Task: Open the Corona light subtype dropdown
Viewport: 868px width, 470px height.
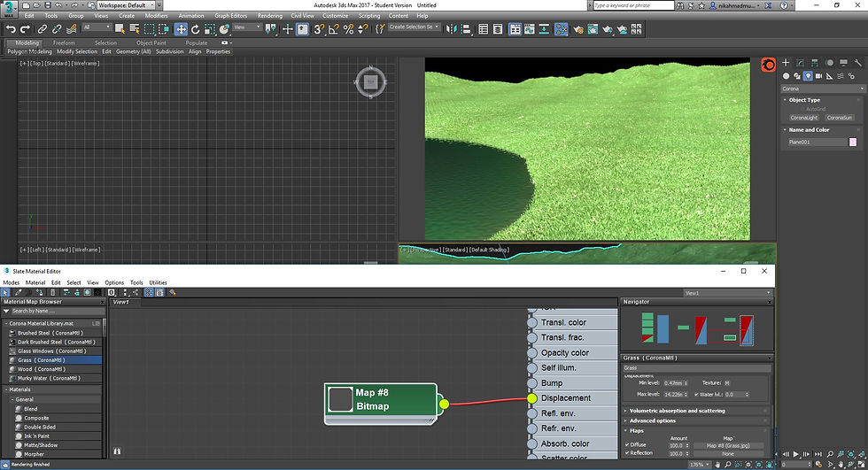Action: 822,89
